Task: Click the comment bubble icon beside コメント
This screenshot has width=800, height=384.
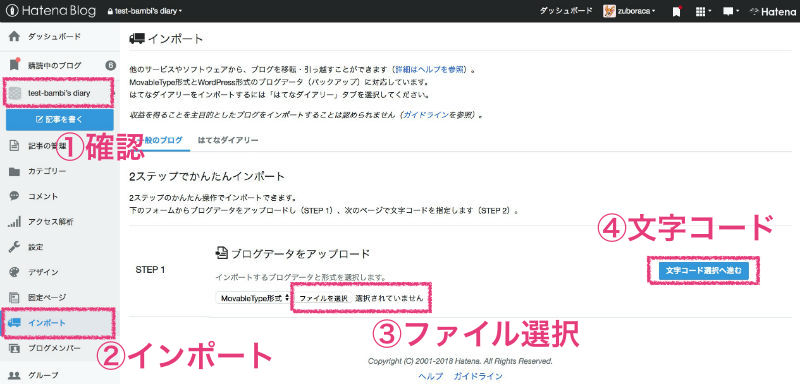Action: click(x=14, y=196)
